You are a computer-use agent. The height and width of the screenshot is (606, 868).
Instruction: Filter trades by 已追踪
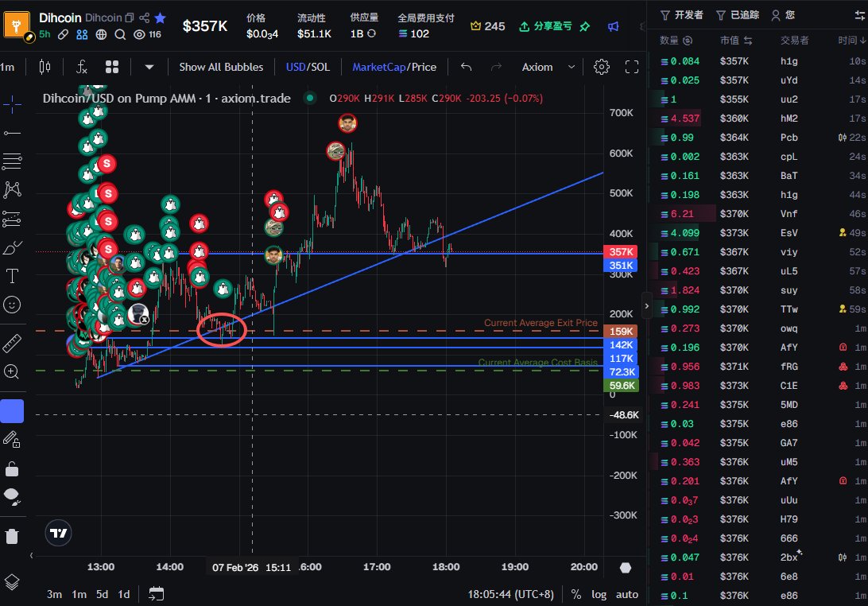point(738,15)
